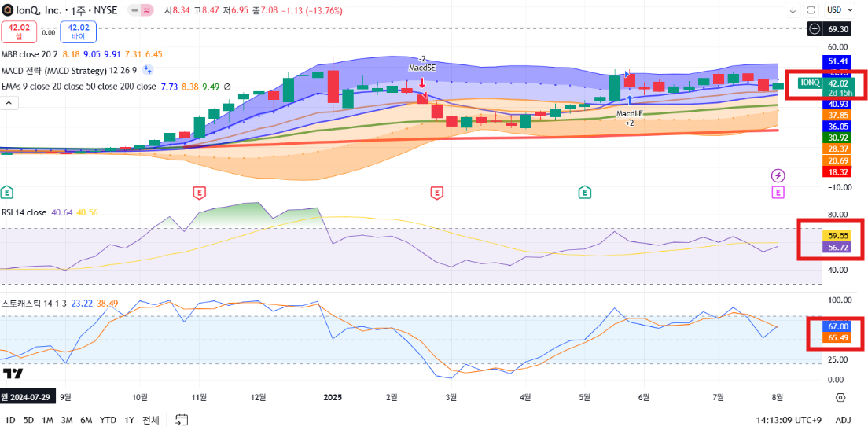Click the plus icon beside 69.30

(815, 29)
